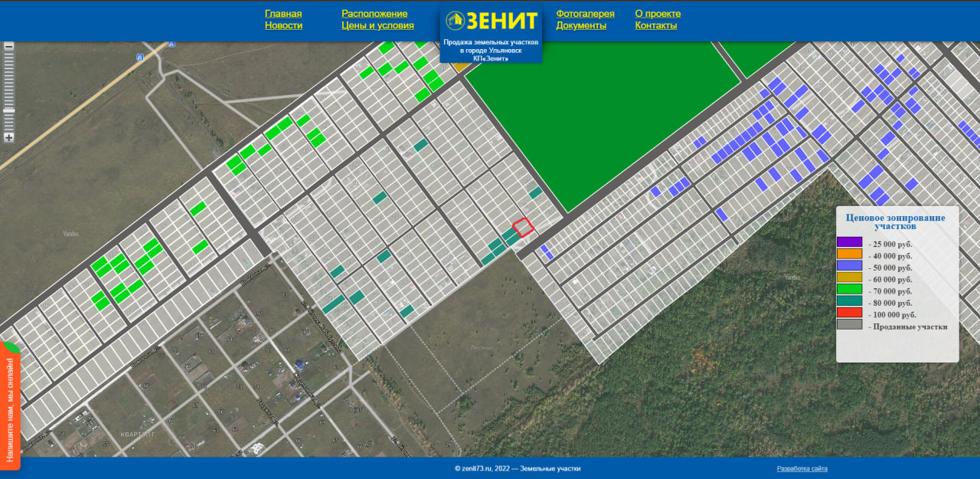980x479 pixels.
Task: Navigate to О проекте page
Action: [x=658, y=14]
